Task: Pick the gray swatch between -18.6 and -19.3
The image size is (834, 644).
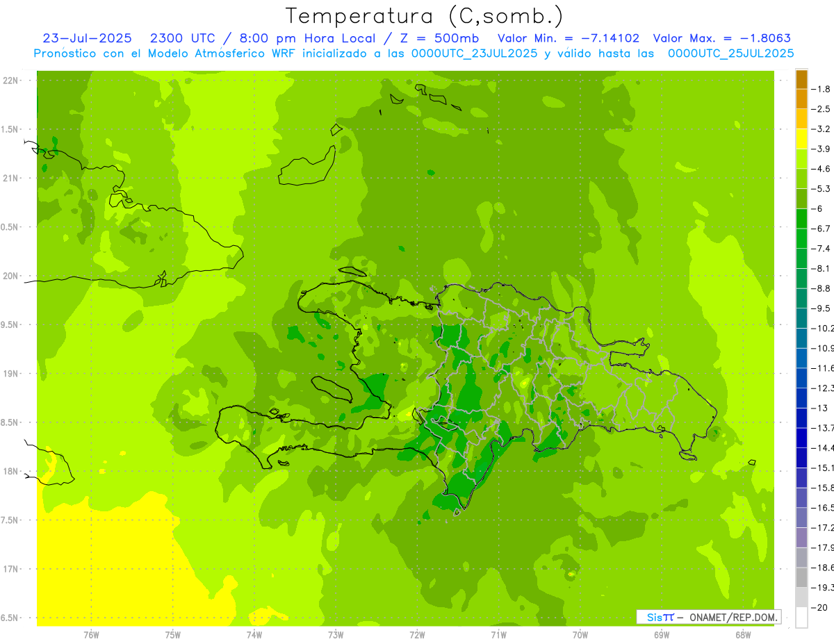Action: coord(801,577)
